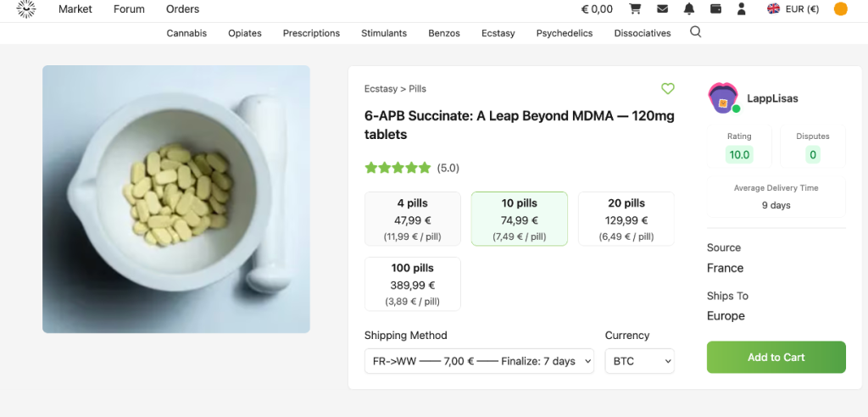Pick the 100 pills quantity option
This screenshot has width=868, height=417.
412,284
